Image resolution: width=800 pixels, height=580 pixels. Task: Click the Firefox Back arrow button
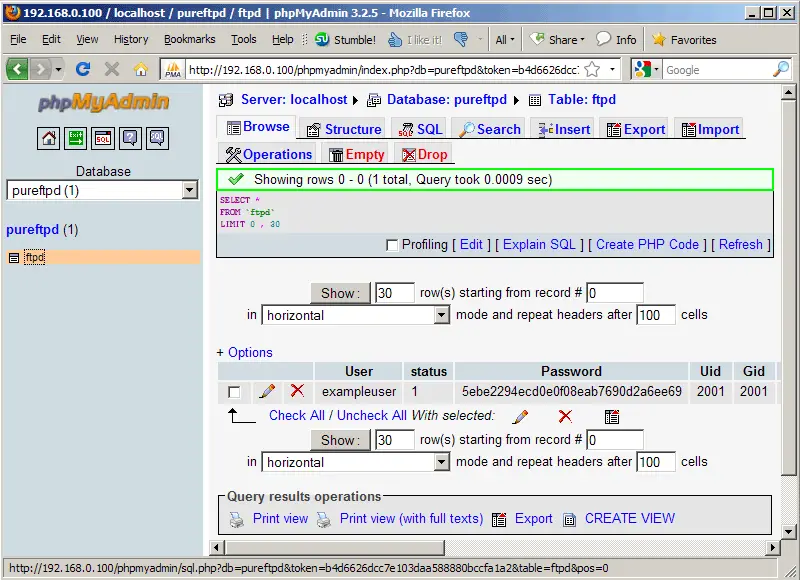coord(17,68)
